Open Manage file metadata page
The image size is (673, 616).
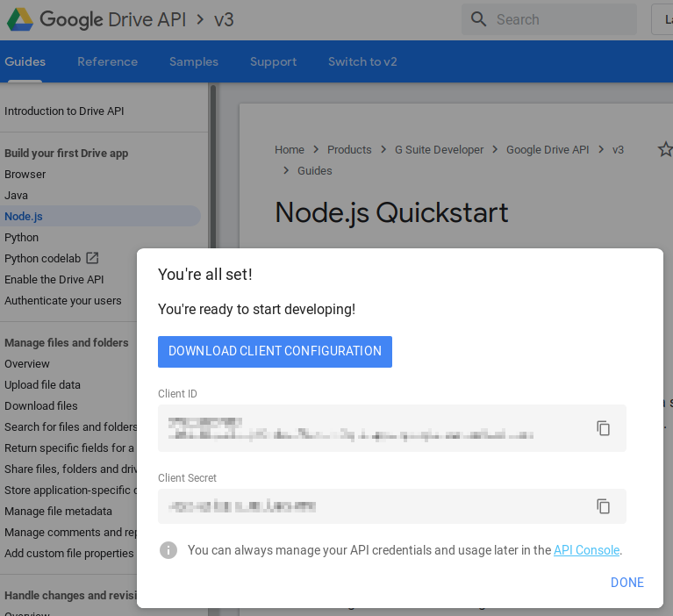click(58, 511)
